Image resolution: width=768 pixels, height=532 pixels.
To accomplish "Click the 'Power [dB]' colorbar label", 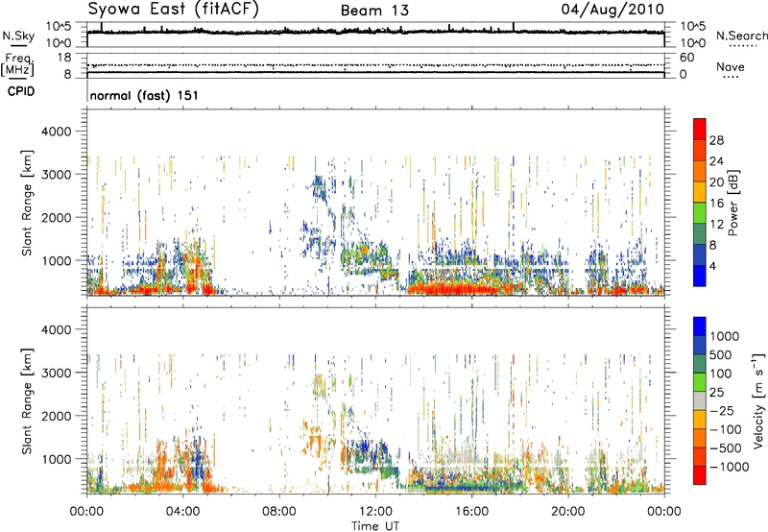I will click(x=732, y=203).
